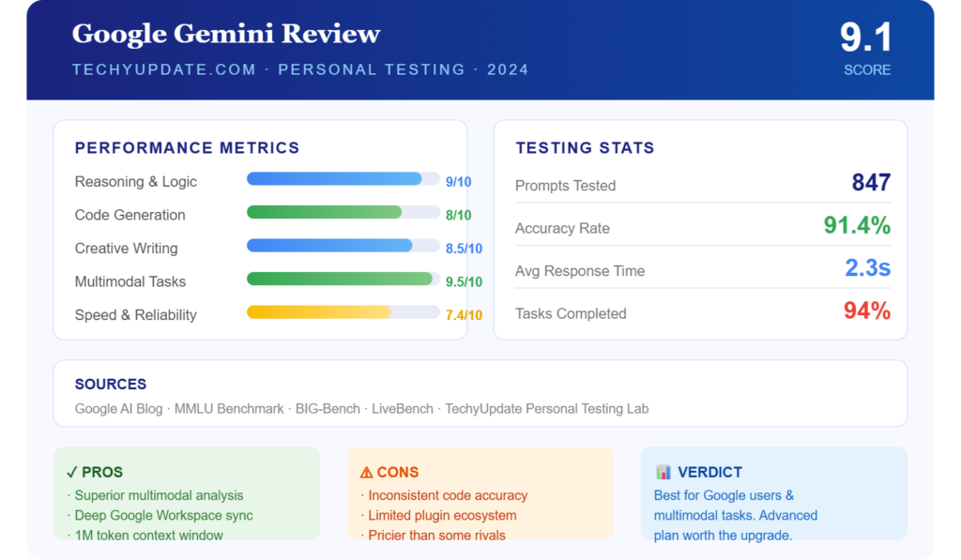Click the VERDICT heading
The width and height of the screenshot is (961, 560).
click(709, 473)
